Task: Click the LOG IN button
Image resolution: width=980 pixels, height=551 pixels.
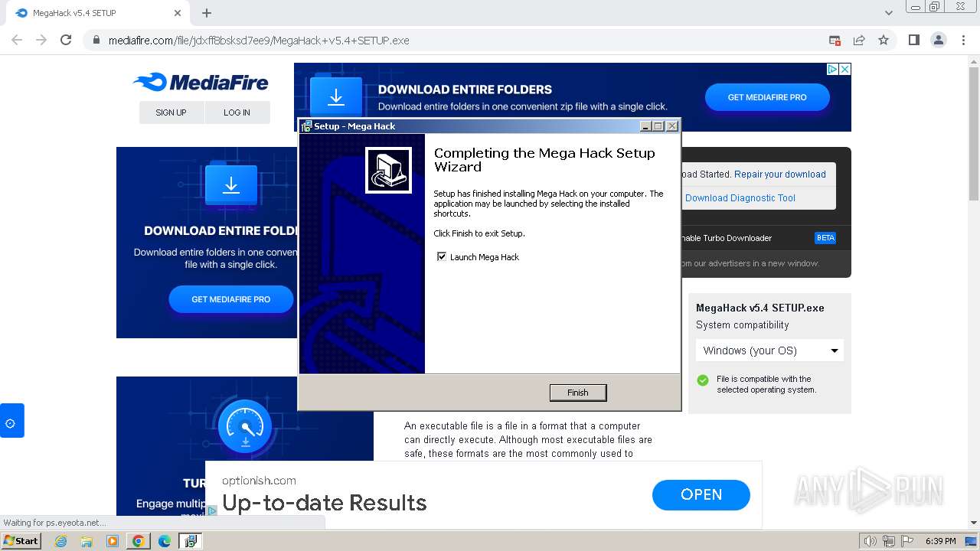Action: (237, 112)
